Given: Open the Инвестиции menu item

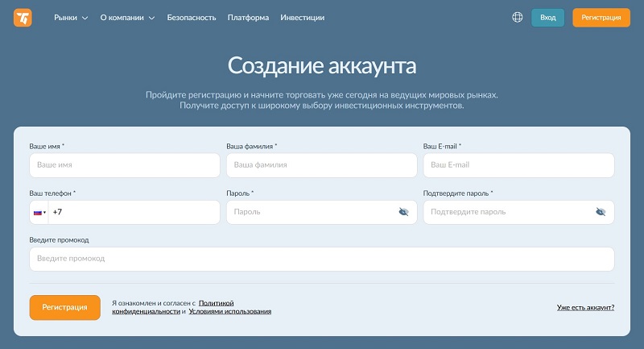Looking at the screenshot, I should tap(303, 17).
